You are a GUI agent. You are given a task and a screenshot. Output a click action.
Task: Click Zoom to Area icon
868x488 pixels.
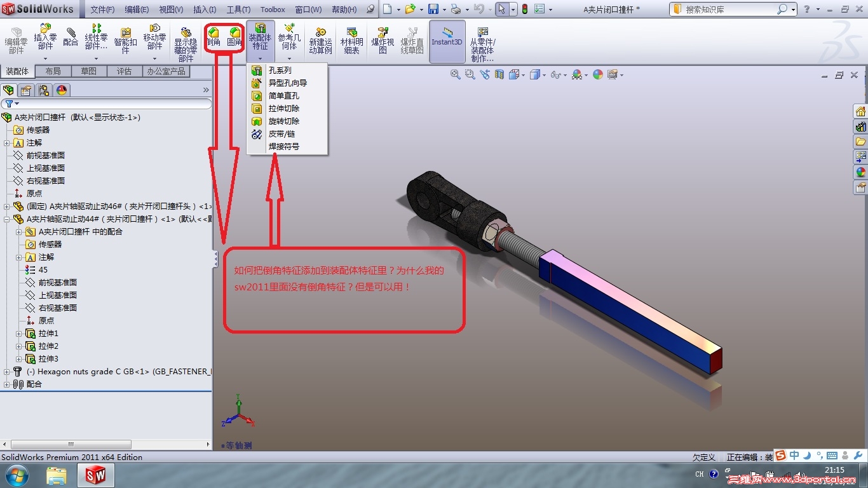(470, 74)
